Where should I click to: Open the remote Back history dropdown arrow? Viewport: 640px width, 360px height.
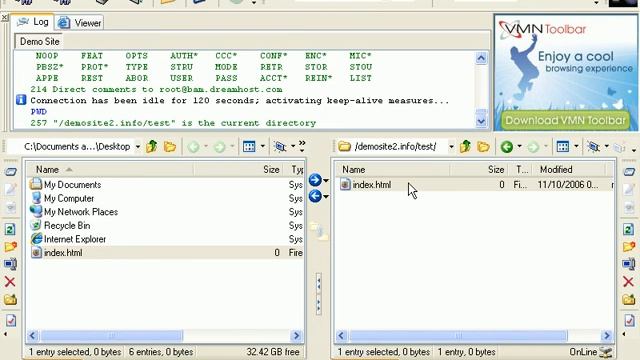[x=519, y=147]
